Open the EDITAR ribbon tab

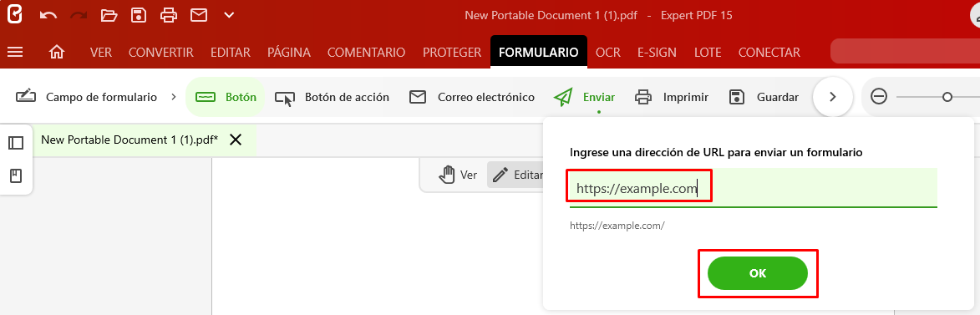pos(231,53)
